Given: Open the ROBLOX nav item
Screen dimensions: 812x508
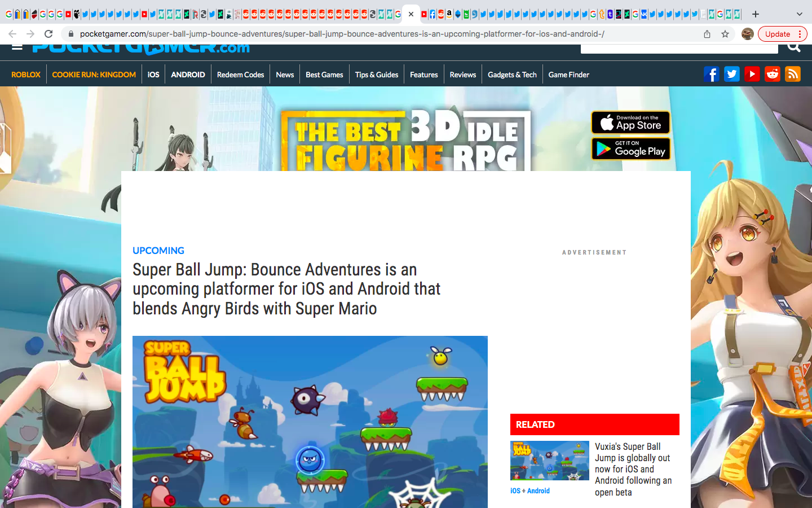Looking at the screenshot, I should click(x=26, y=75).
